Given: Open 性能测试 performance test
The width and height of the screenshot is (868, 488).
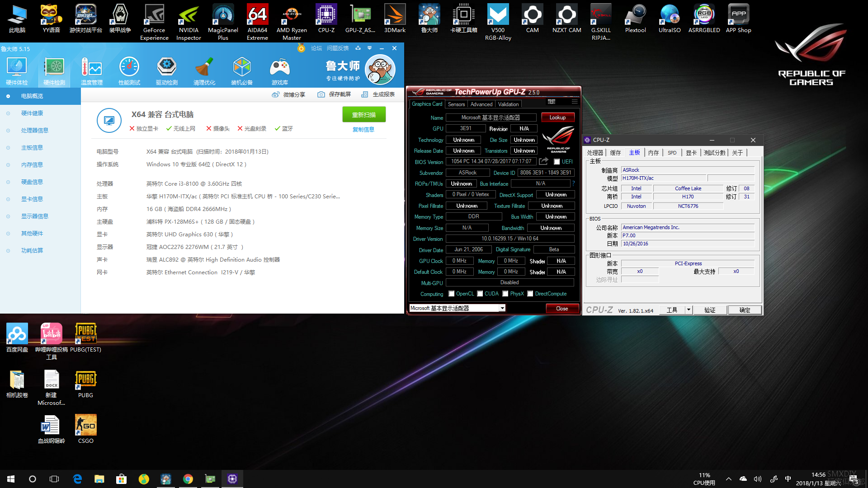Looking at the screenshot, I should point(129,71).
